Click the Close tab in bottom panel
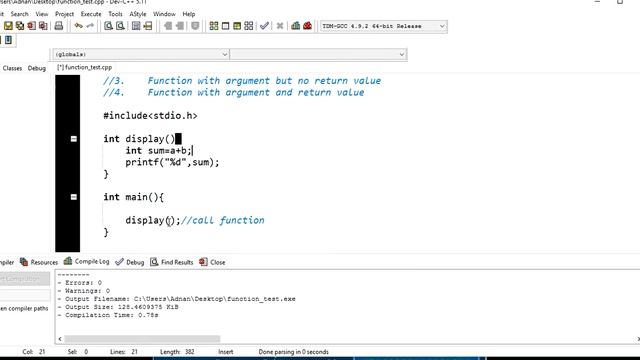Image resolution: width=640 pixels, height=360 pixels. coord(212,262)
